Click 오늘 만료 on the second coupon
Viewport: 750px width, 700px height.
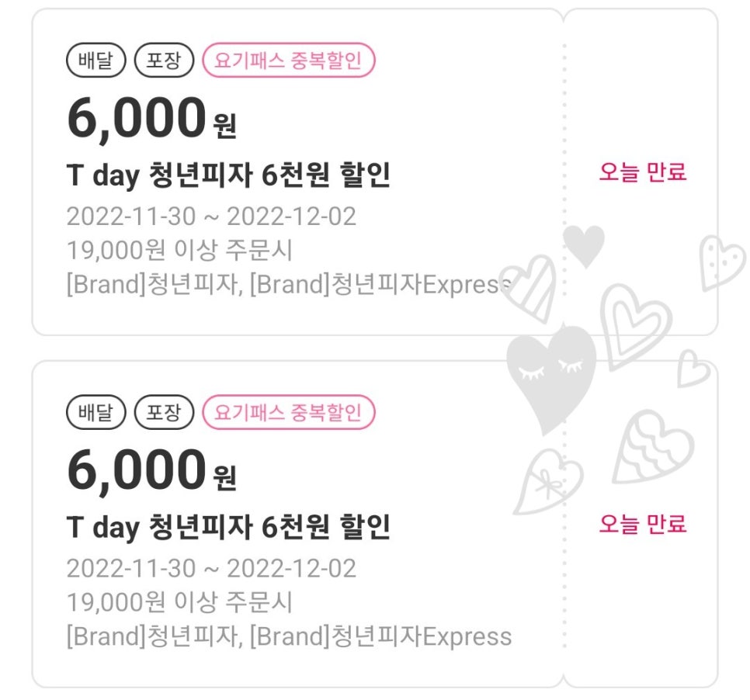tap(642, 524)
